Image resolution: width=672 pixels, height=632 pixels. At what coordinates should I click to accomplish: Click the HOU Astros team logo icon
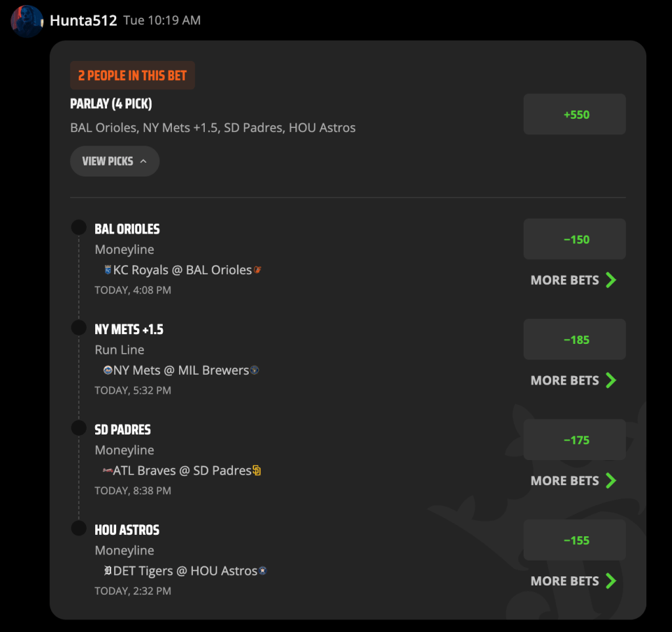point(262,570)
